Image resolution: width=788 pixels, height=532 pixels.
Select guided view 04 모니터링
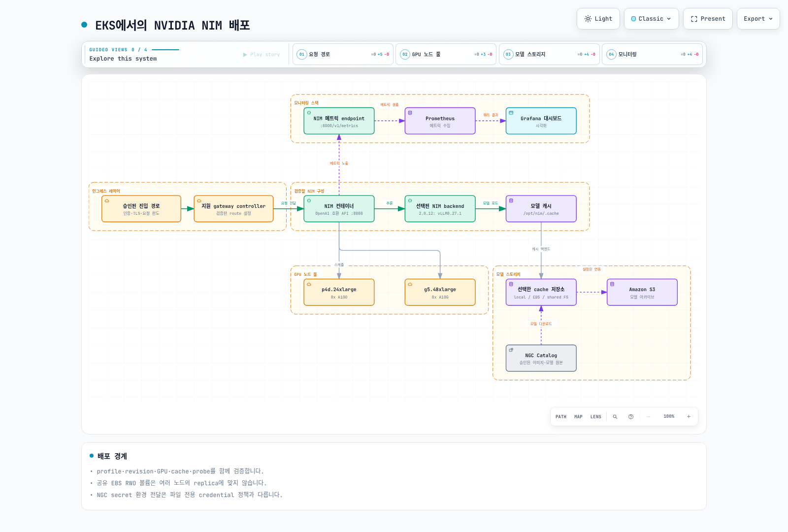(652, 54)
